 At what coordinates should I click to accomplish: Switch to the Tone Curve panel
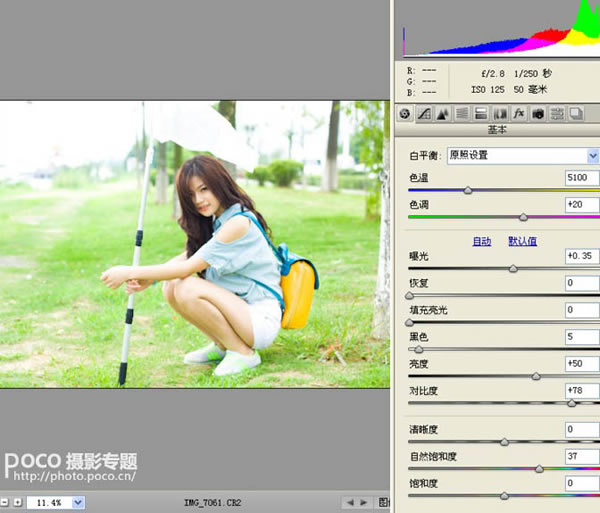[x=423, y=114]
